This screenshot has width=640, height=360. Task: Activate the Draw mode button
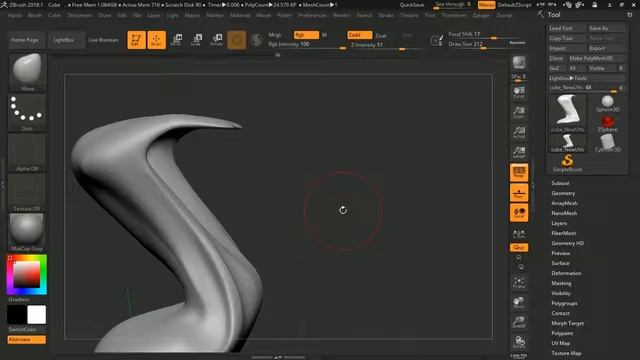click(x=156, y=40)
